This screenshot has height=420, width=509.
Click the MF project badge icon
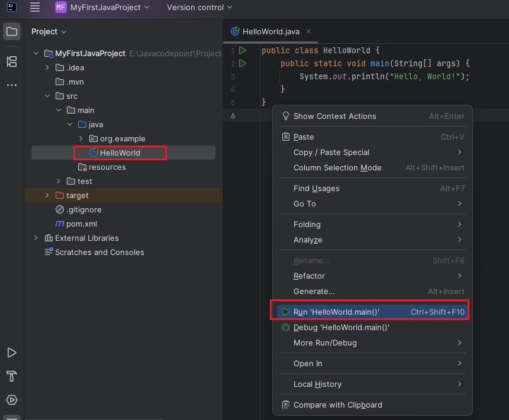point(61,7)
